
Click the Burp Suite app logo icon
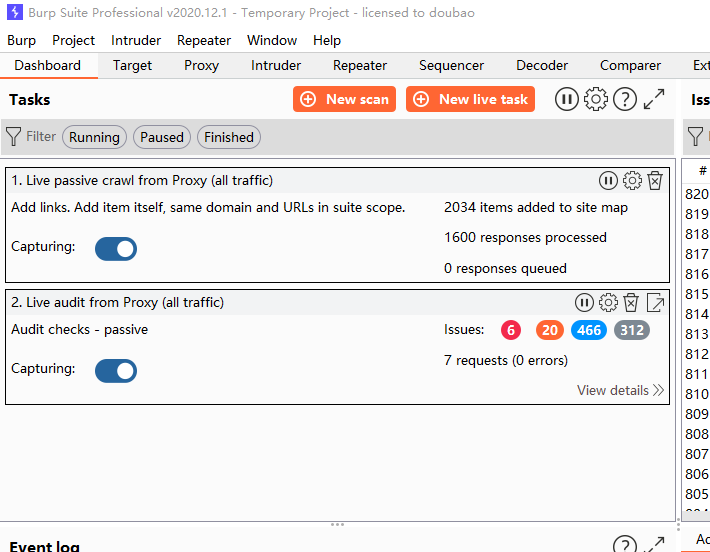click(15, 12)
